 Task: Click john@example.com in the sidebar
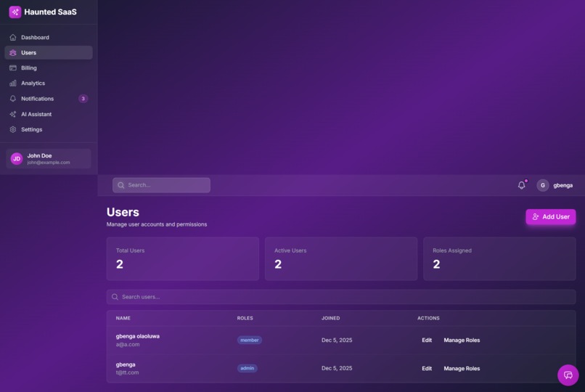[49, 163]
